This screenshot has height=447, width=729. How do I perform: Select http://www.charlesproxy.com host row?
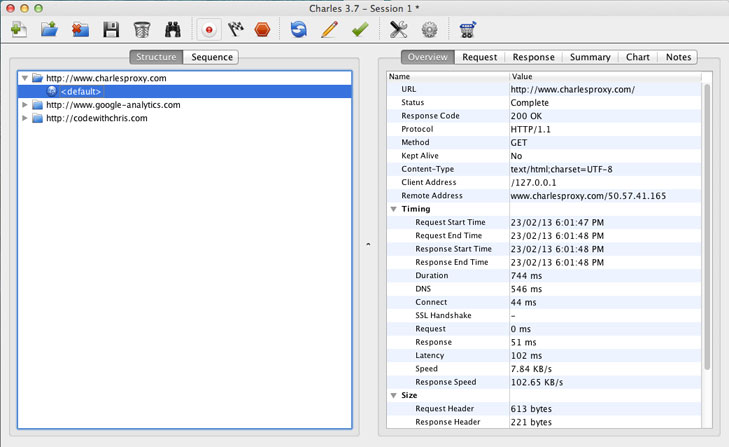click(x=185, y=78)
